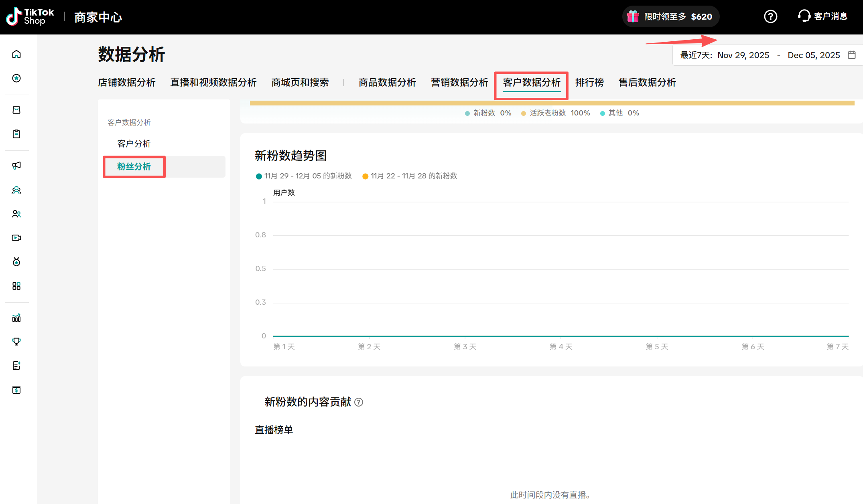Screen dimensions: 863x504
Task: Open the home icon in sidebar
Action: [x=16, y=54]
